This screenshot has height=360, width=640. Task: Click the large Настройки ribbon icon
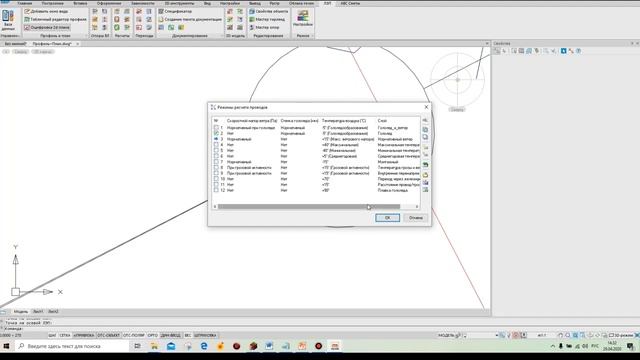click(302, 19)
